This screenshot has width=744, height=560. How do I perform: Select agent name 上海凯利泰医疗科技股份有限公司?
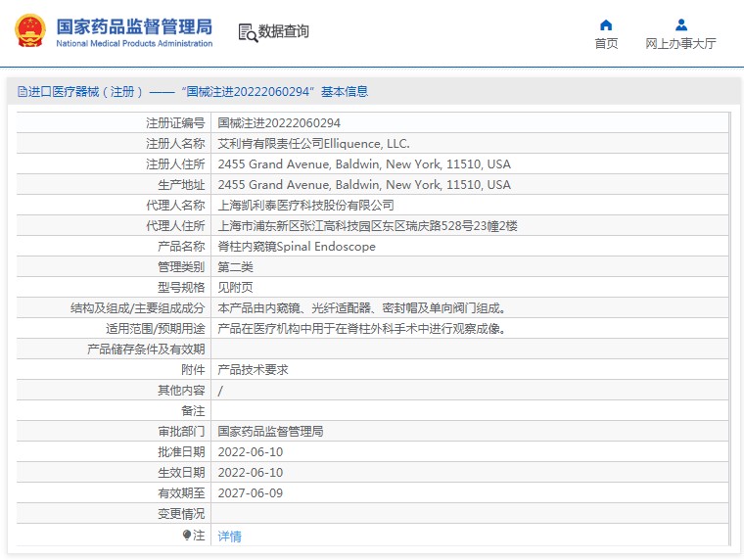pyautogui.click(x=306, y=205)
